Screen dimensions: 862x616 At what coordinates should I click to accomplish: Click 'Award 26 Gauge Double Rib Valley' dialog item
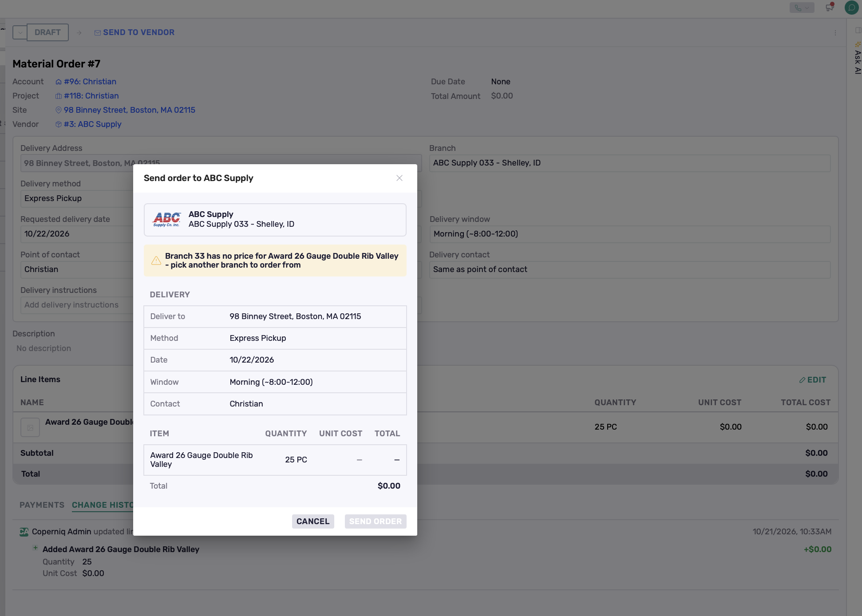tap(202, 460)
